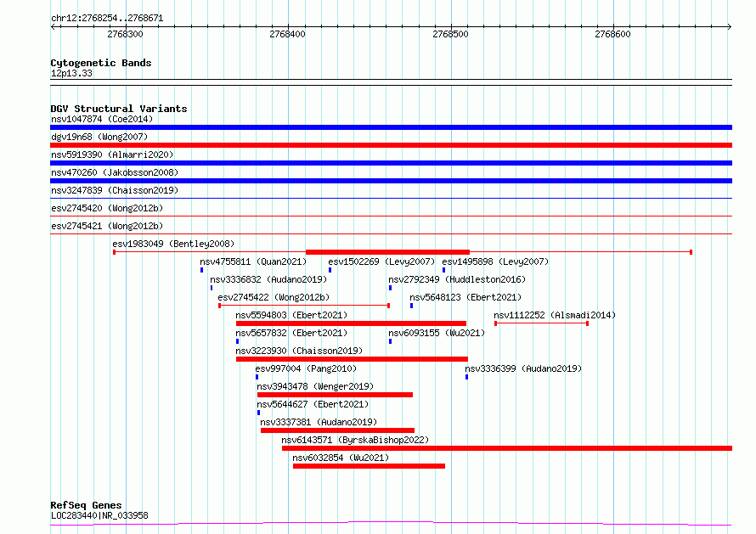The width and height of the screenshot is (756, 534).
Task: Select the red nsv6143571 bar
Action: pos(507,448)
